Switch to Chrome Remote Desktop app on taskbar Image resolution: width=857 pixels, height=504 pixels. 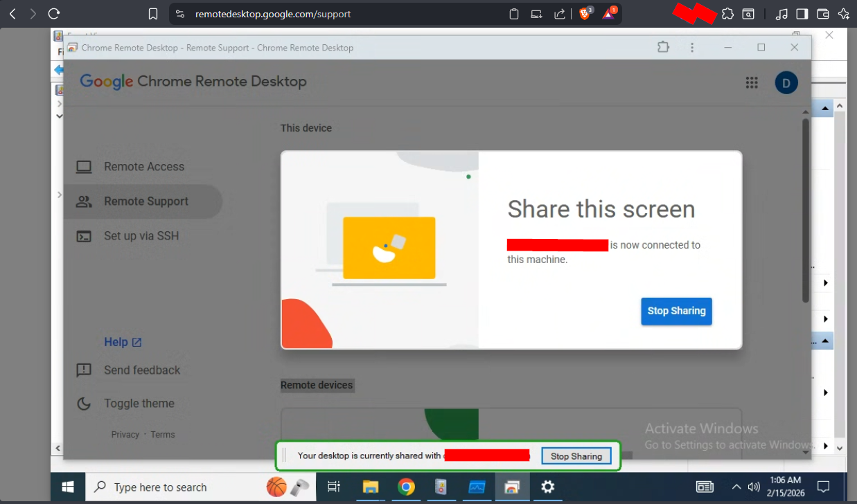click(x=512, y=487)
